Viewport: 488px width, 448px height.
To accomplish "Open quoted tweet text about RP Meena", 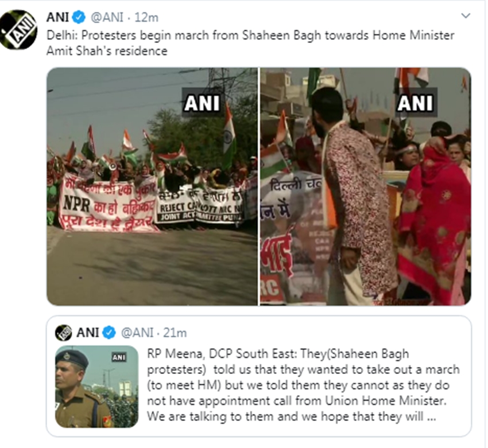I will click(303, 385).
